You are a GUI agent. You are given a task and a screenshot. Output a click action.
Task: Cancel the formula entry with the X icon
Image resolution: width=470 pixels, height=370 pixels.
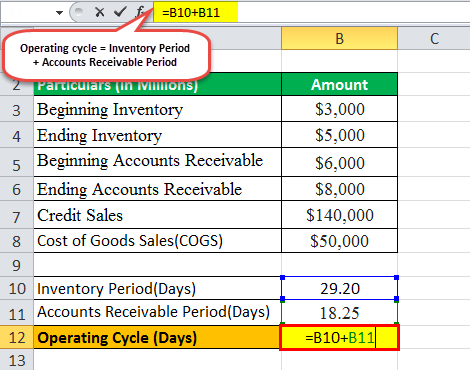(x=99, y=12)
